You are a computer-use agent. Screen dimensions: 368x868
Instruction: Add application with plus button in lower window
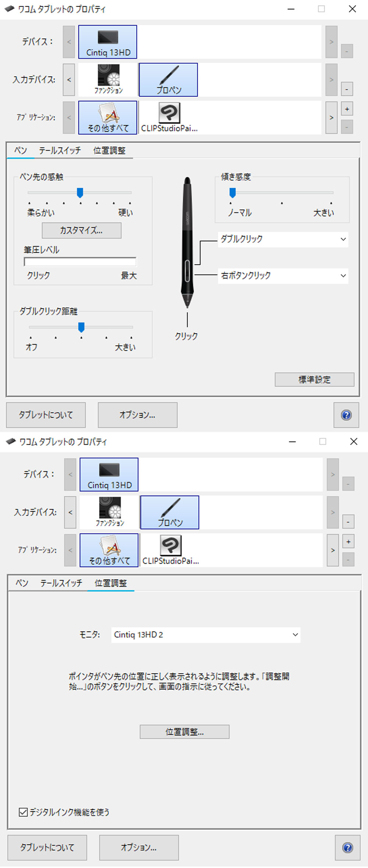[x=348, y=542]
